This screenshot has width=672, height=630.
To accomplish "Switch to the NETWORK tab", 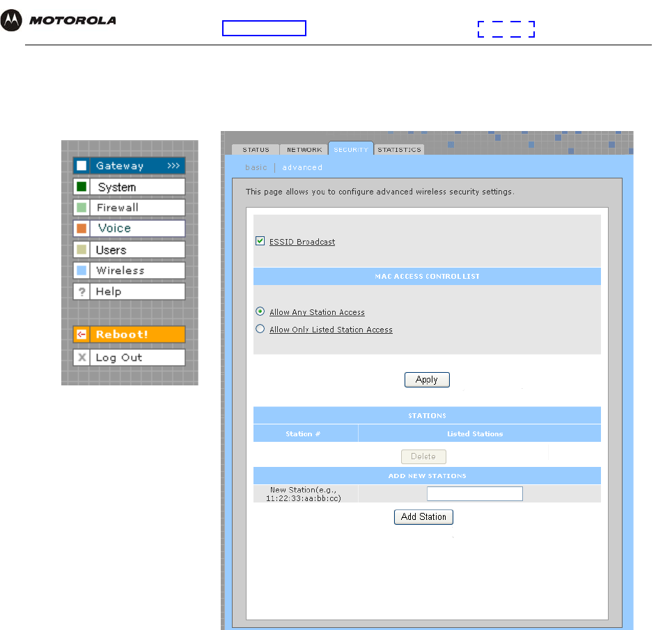I will click(x=304, y=149).
